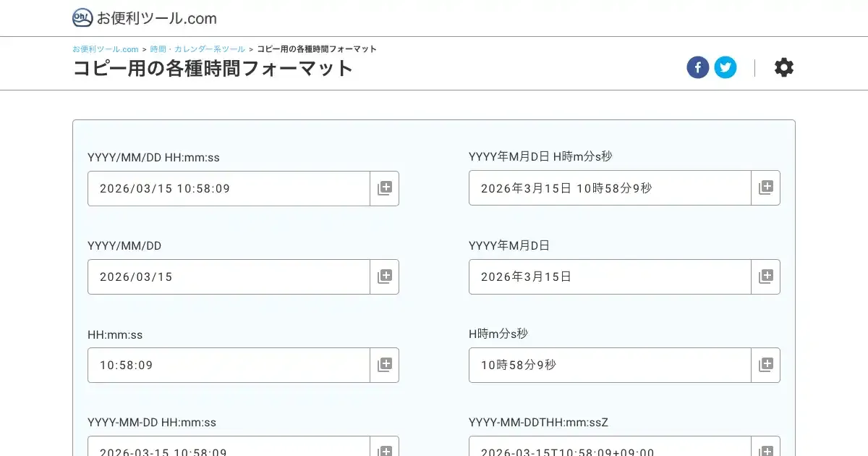Copy the YYYY年M月D日 H時m分s秒 value

(765, 187)
